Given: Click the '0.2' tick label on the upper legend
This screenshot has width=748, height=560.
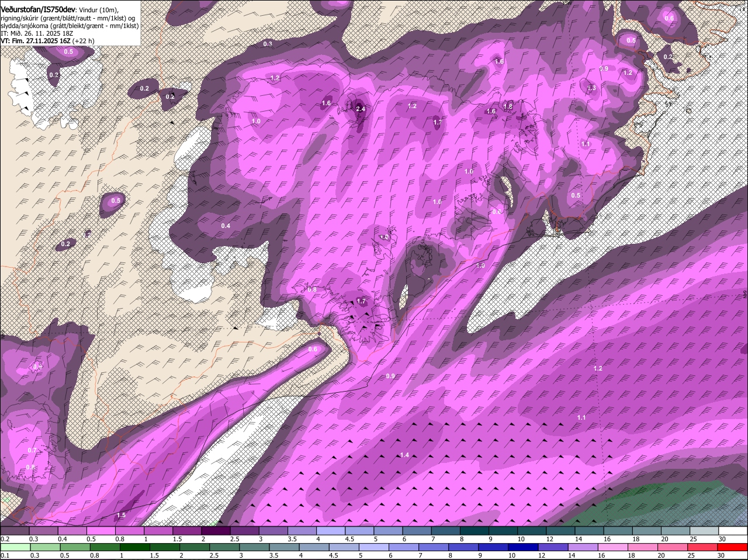Looking at the screenshot, I should click(5, 539).
